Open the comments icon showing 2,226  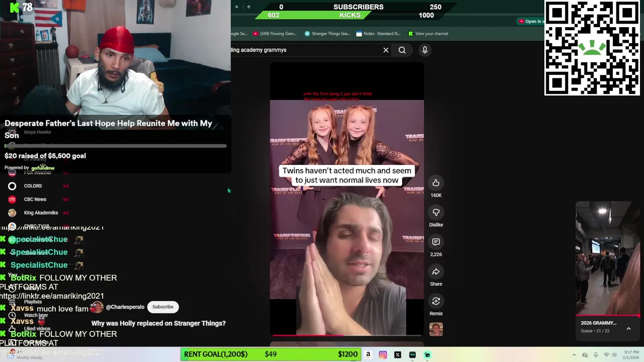point(436,242)
